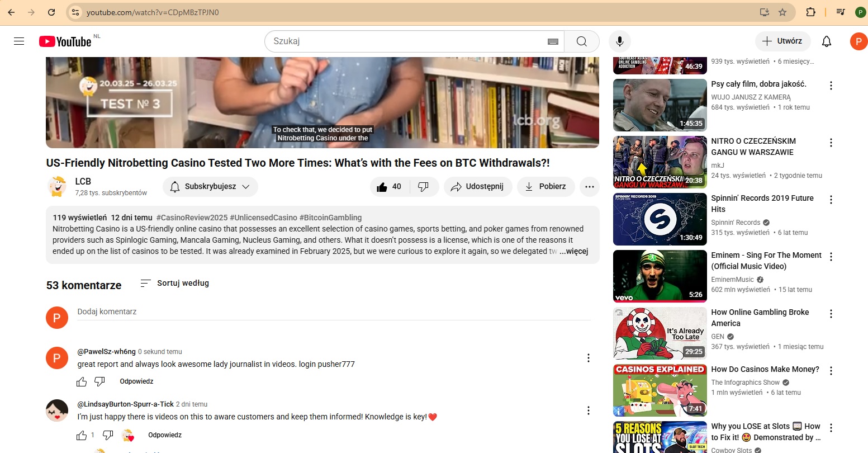Viewport: 868px width, 453px height.
Task: Share video with Udostępnij button
Action: pos(478,187)
